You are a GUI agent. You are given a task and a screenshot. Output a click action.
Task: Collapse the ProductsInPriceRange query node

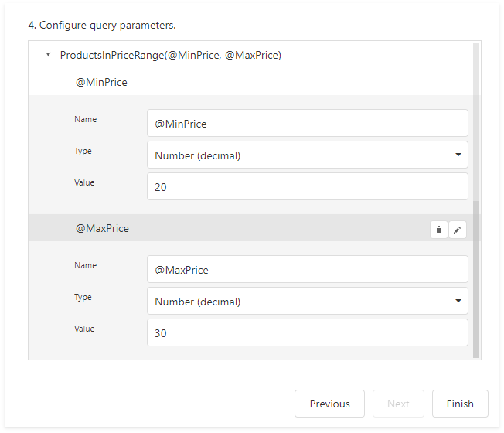coord(49,55)
